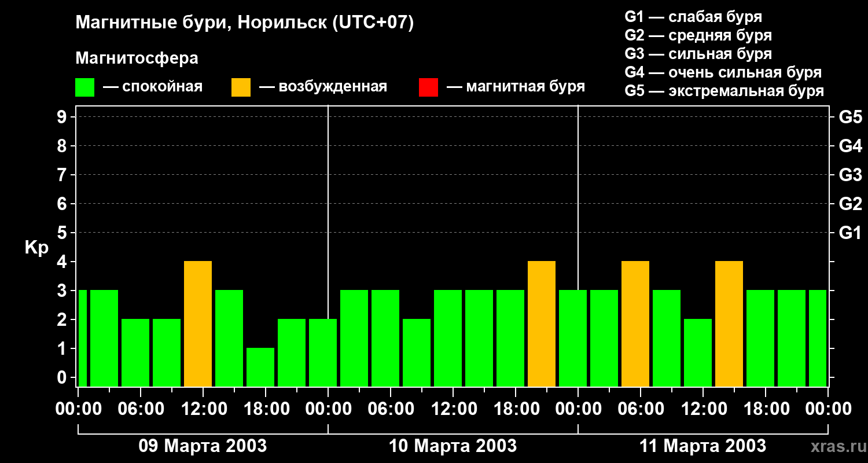
Task: Select the 'G2 — средняя буря' legend line
Action: [698, 35]
